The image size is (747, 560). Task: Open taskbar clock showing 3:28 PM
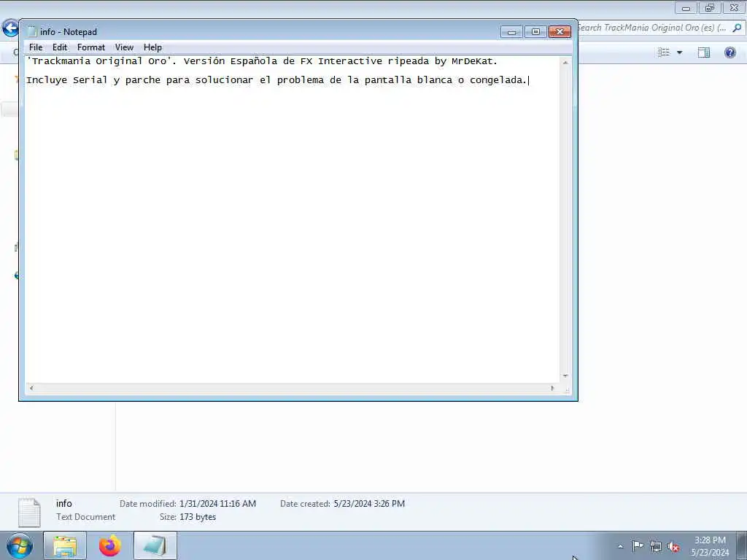coord(710,546)
